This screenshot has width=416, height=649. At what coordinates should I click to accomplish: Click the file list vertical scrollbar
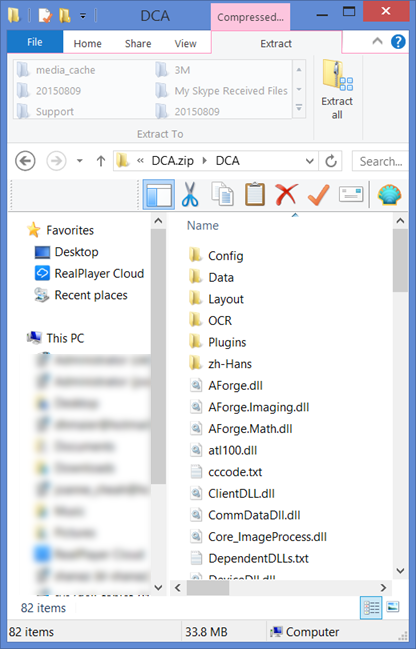tap(400, 260)
